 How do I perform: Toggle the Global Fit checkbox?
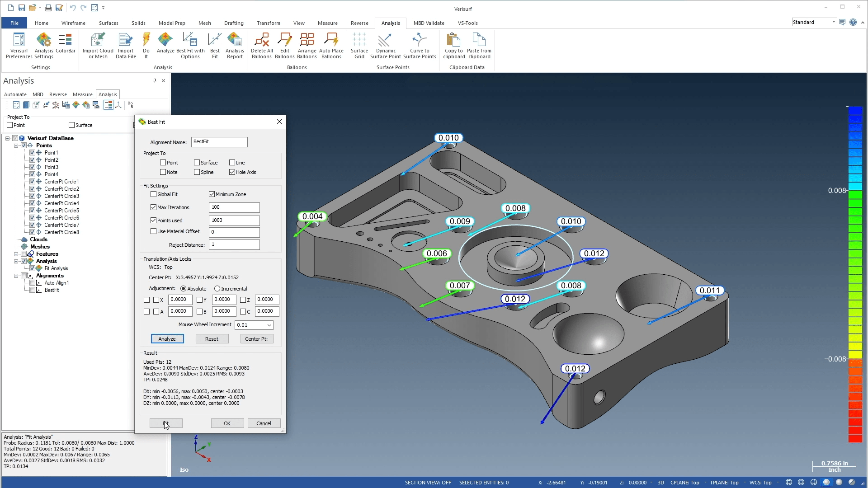pyautogui.click(x=155, y=194)
